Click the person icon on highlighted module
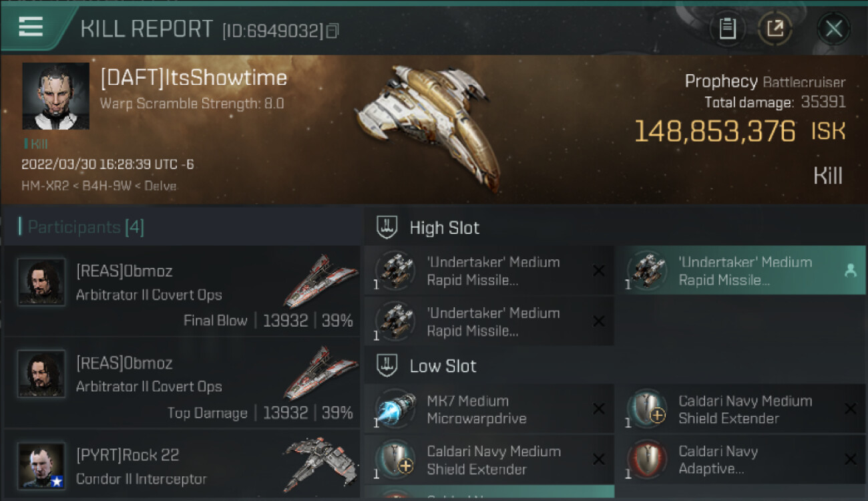868x501 pixels. click(x=850, y=271)
